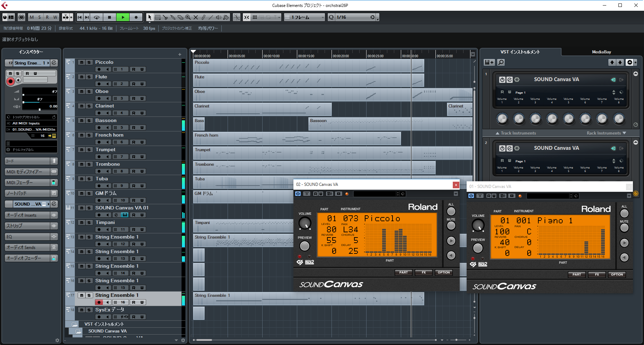This screenshot has width=644, height=345.
Task: Select the Line tool
Action: tap(211, 17)
